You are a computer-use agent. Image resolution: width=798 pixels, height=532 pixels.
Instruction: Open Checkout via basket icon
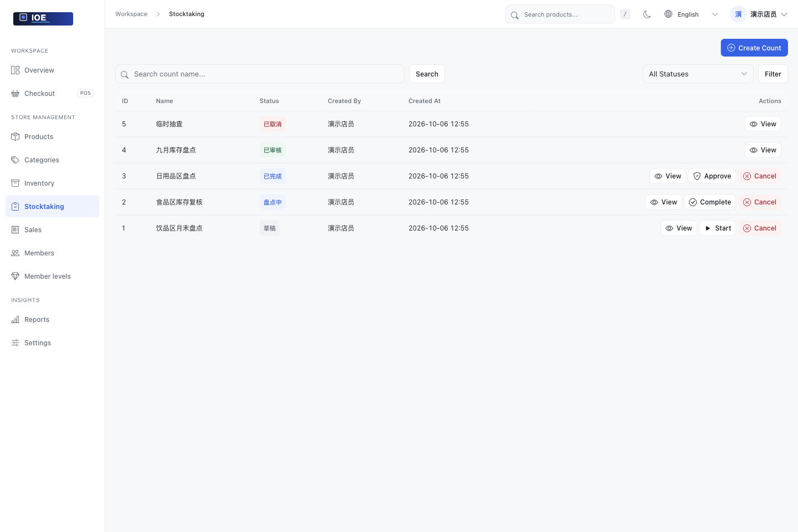[16, 94]
